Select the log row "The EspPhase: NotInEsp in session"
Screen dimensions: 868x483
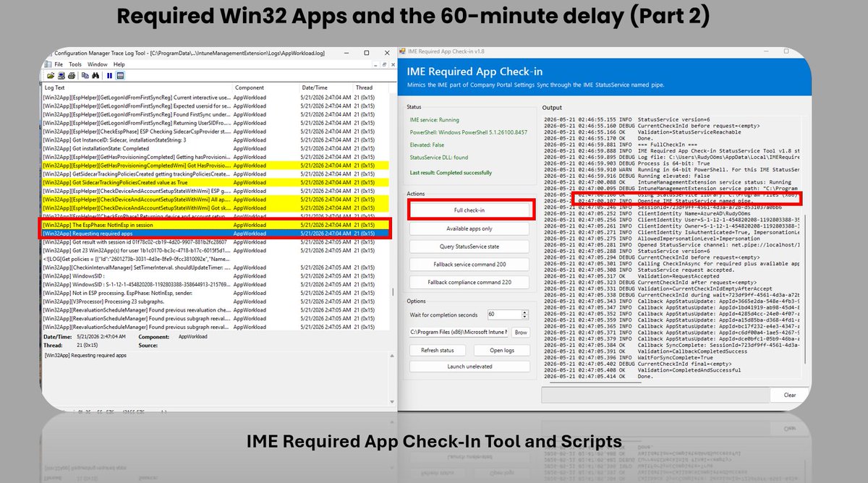[x=216, y=225]
